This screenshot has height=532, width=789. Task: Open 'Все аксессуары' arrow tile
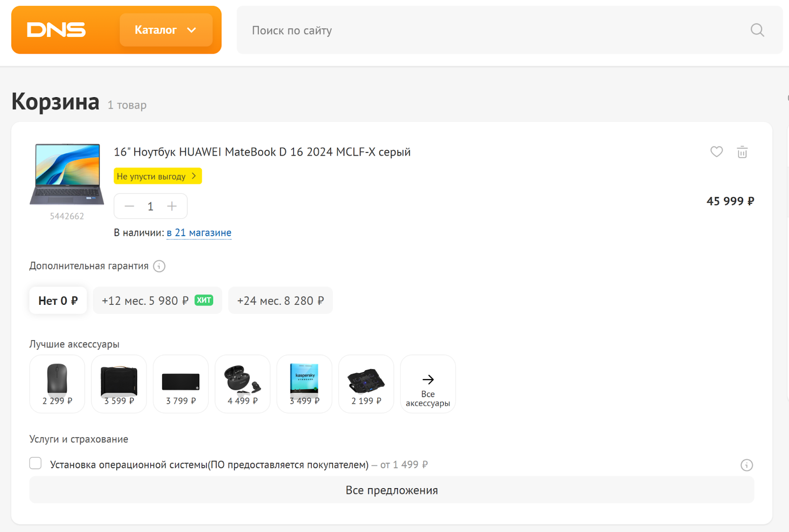[428, 384]
